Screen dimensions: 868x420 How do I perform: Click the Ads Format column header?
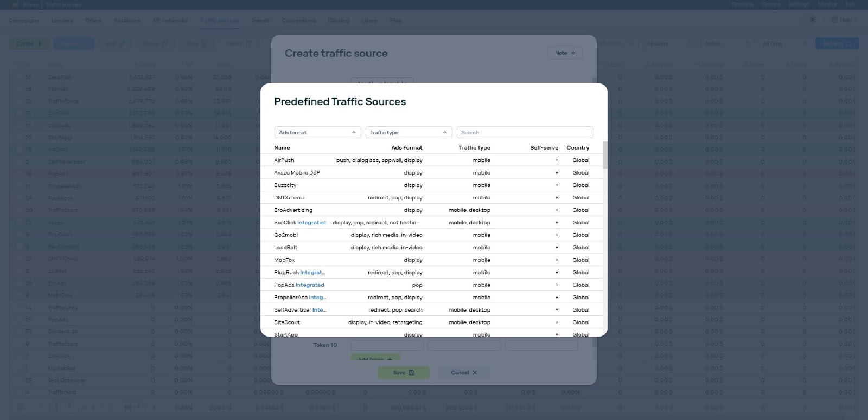407,147
